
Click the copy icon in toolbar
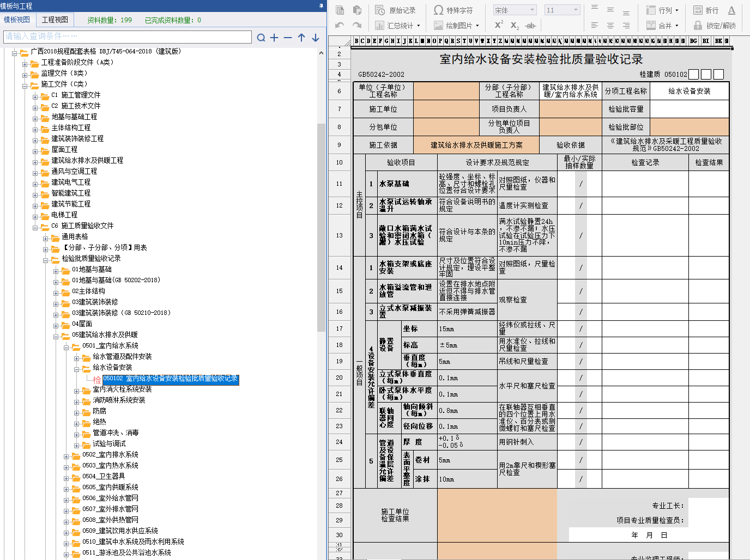click(x=340, y=10)
